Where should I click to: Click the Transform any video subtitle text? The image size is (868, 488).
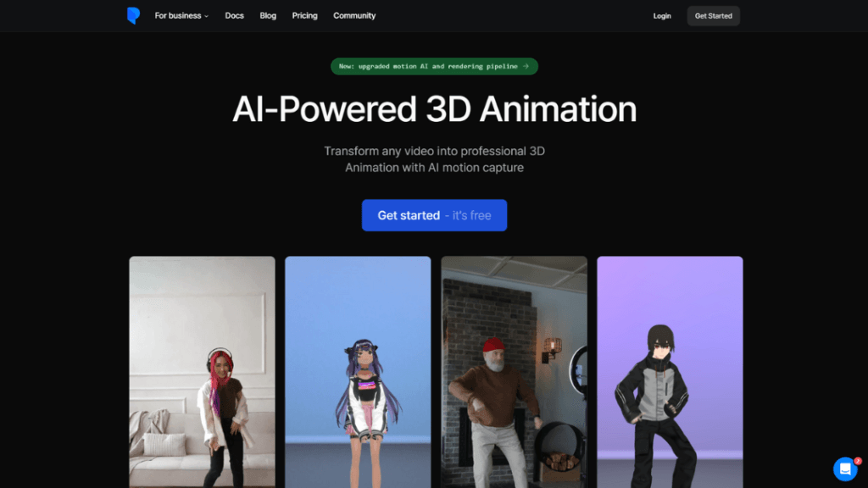pos(434,159)
